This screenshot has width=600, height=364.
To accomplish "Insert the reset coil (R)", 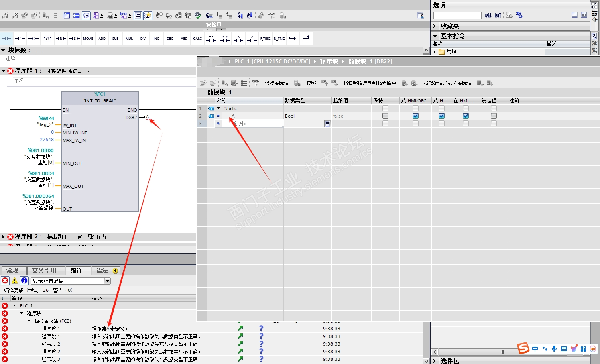I will point(61,39).
